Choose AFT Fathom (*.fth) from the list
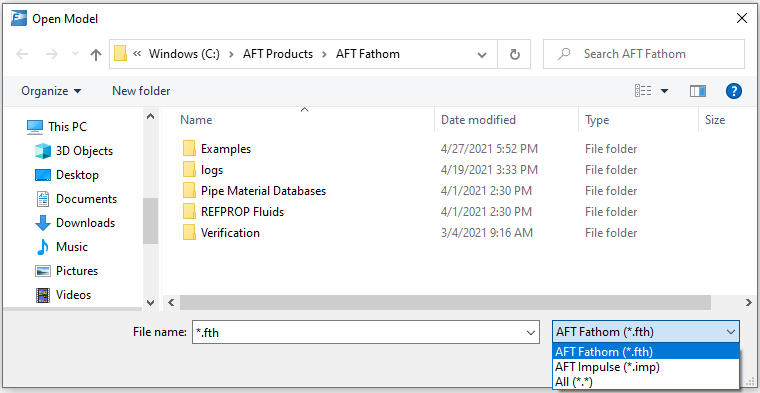This screenshot has height=393, width=760. pos(646,352)
